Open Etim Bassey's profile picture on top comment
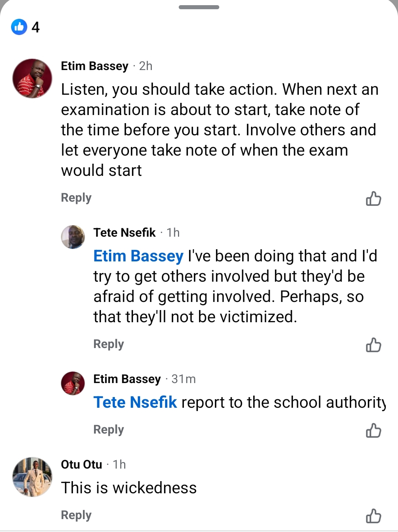 coord(32,79)
